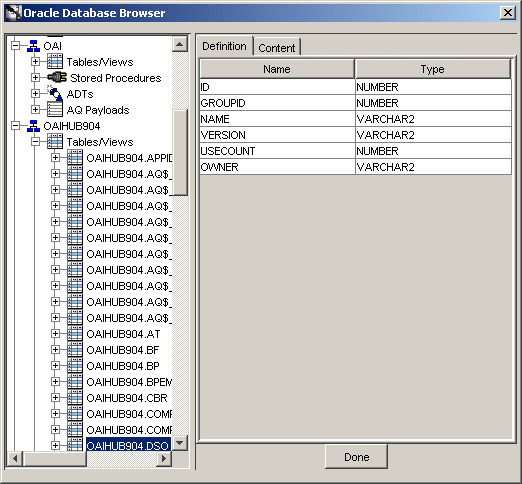This screenshot has height=484, width=522.
Task: Select the OAIHUB904.CBR table row
Action: tap(127, 398)
